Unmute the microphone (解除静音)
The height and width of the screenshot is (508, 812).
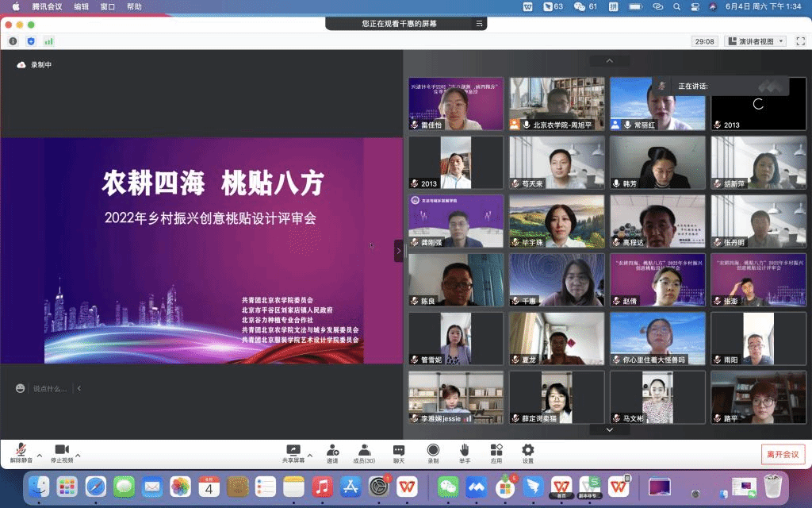tap(21, 450)
